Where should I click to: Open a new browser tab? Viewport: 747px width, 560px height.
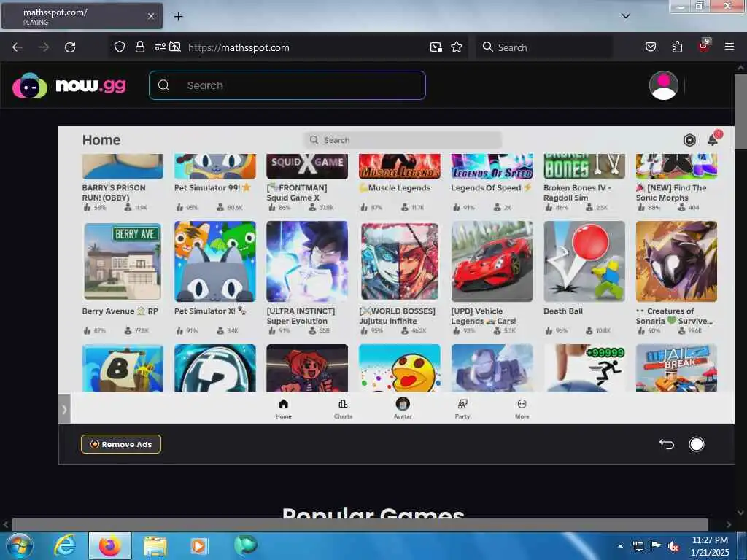tap(178, 17)
